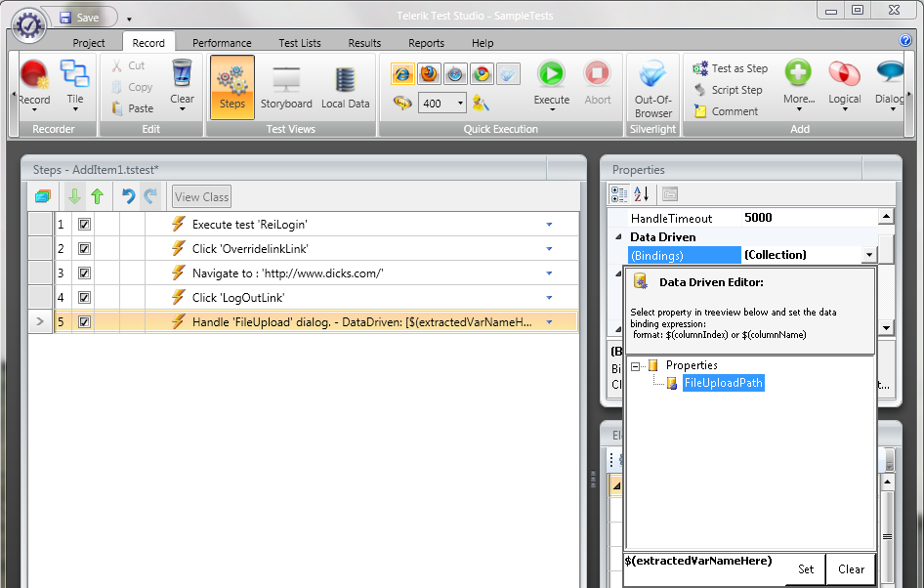
Task: Toggle checkbox for step 3 Navigate
Action: tap(84, 273)
